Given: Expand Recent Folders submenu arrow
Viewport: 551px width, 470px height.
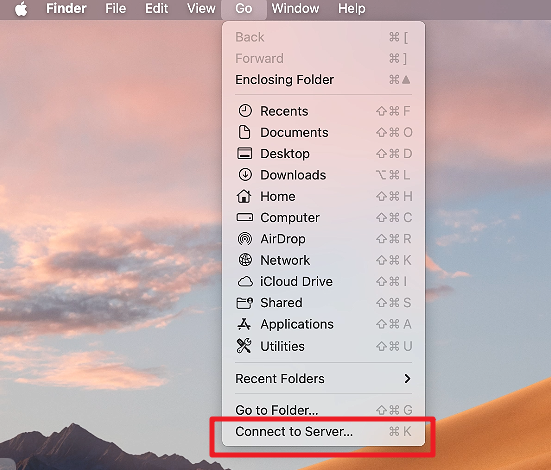Looking at the screenshot, I should click(407, 379).
